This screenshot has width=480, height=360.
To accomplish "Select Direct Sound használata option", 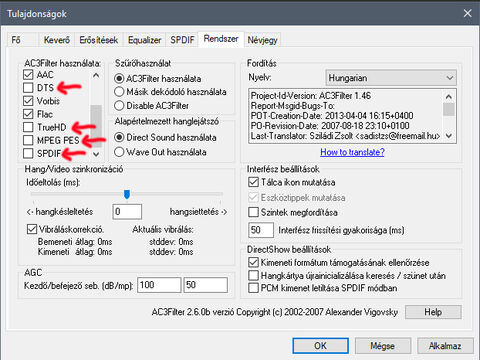I will pos(119,137).
